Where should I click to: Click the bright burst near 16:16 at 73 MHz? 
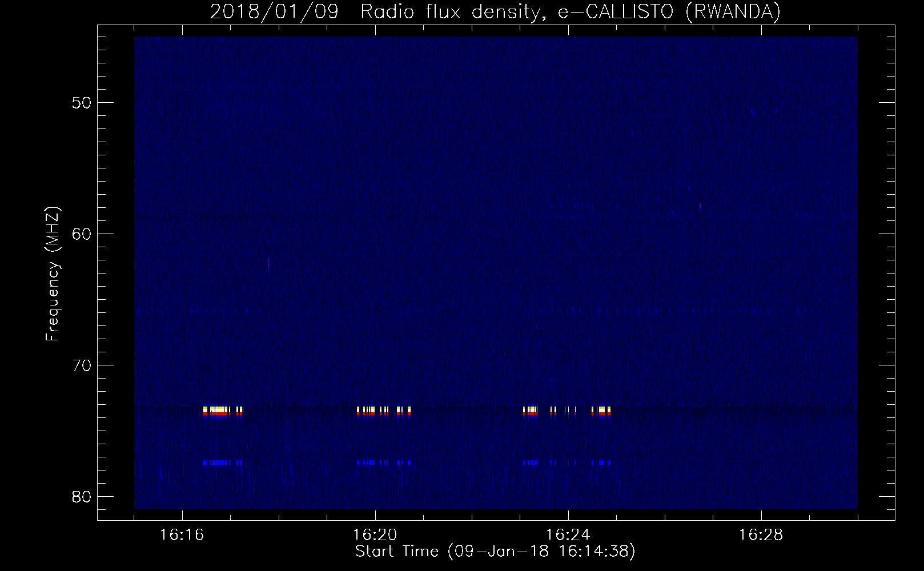coord(223,412)
